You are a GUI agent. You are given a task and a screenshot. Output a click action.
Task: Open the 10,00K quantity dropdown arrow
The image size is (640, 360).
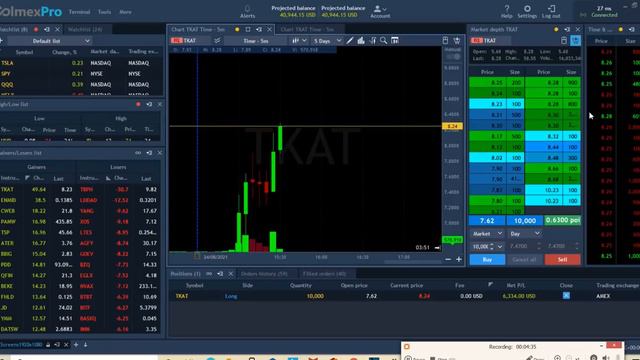click(x=500, y=247)
